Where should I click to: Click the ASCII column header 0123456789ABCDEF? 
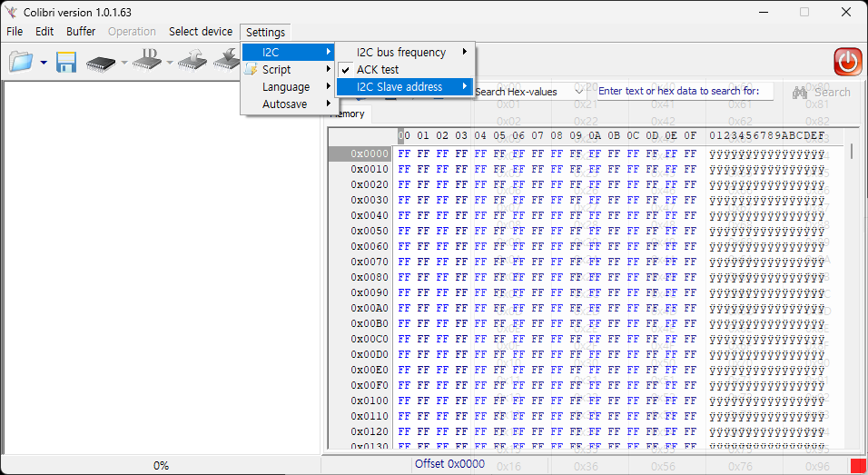(x=766, y=135)
